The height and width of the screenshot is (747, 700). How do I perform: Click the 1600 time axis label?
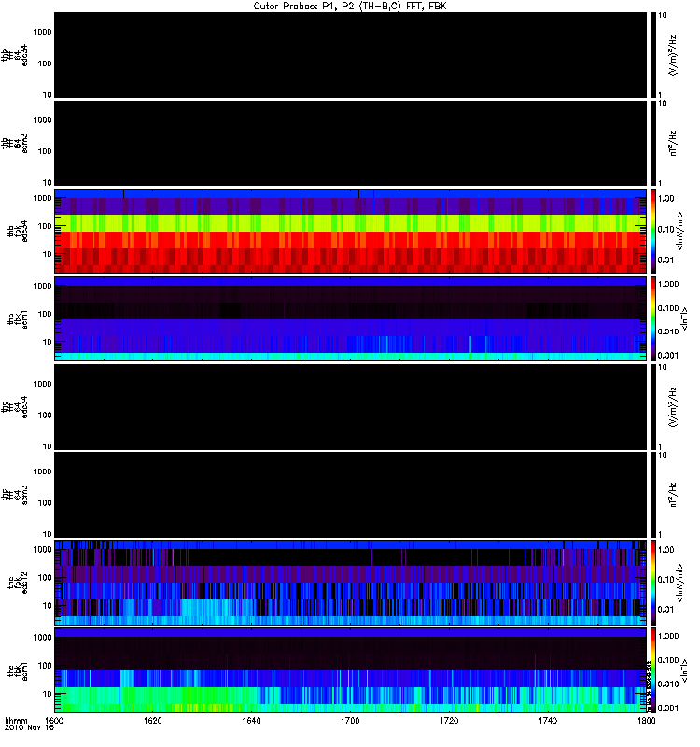[54, 720]
